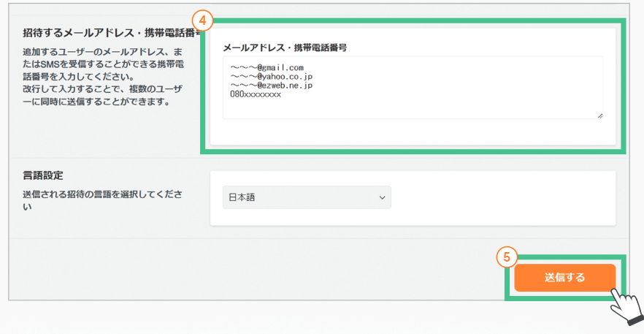Screen dimensions: 644x334
Task: Click the 〜〜〜@yahoo.co.jp line
Action: coord(271,76)
